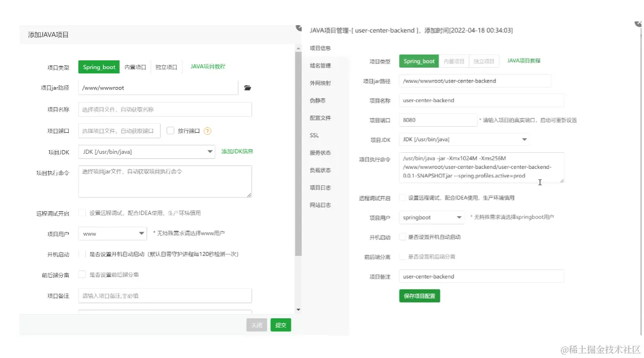Click 项目执行命令 textarea in add project dialog
The image size is (644, 358).
pos(165,182)
